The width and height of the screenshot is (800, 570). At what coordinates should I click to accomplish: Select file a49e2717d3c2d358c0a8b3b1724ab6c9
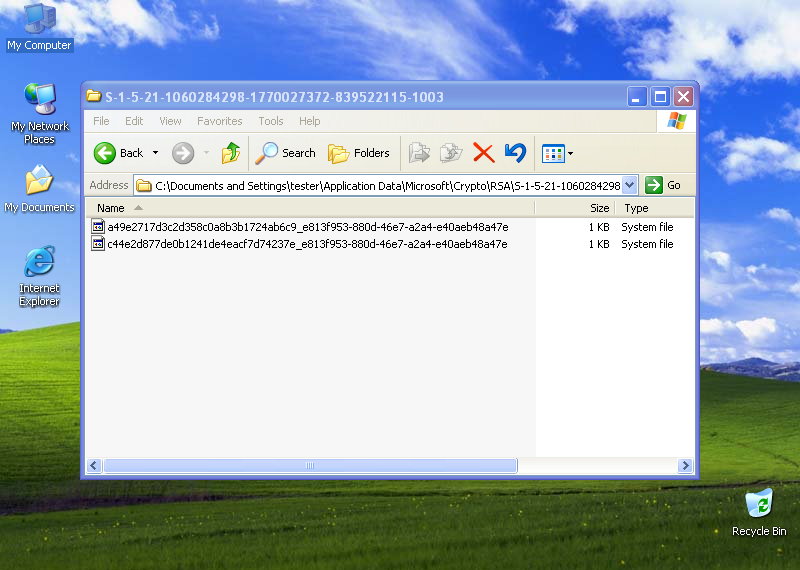pos(308,227)
